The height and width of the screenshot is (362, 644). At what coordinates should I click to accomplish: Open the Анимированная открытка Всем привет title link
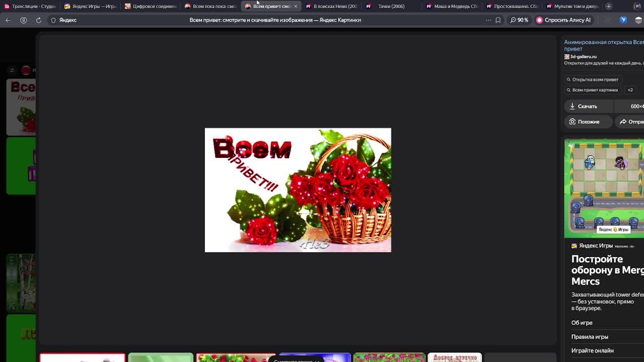coord(604,45)
